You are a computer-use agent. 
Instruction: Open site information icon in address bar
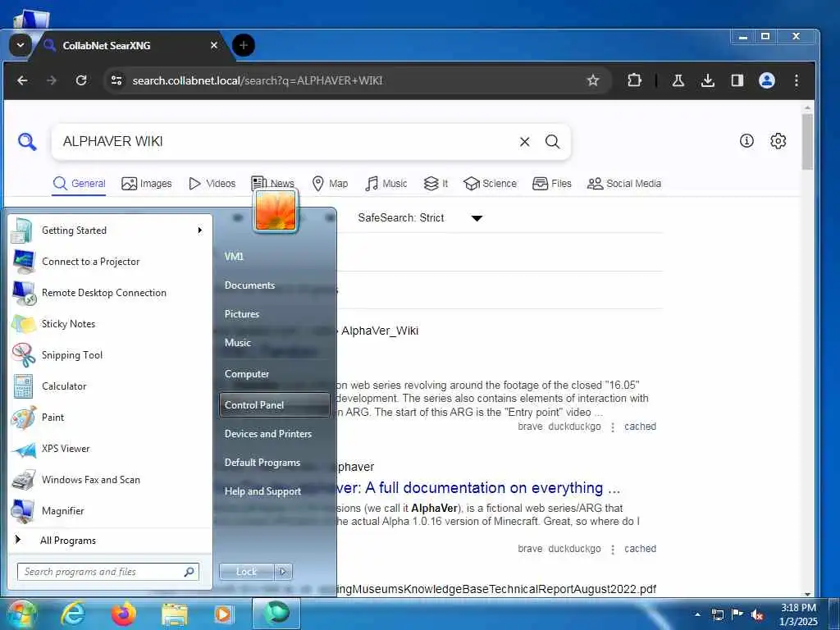(x=116, y=80)
